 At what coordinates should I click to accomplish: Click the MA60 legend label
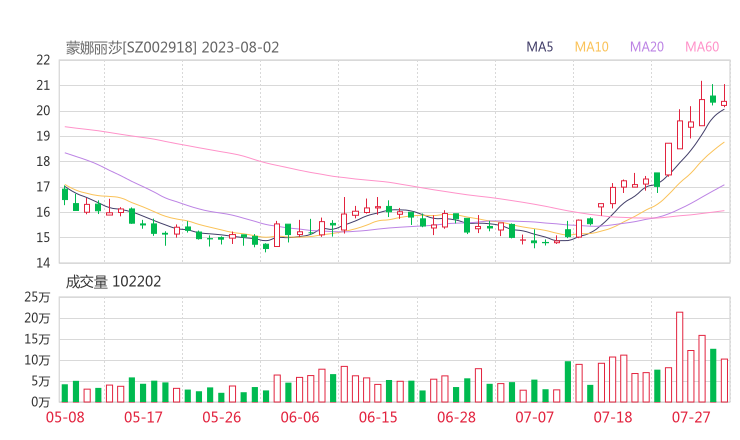[x=702, y=47]
